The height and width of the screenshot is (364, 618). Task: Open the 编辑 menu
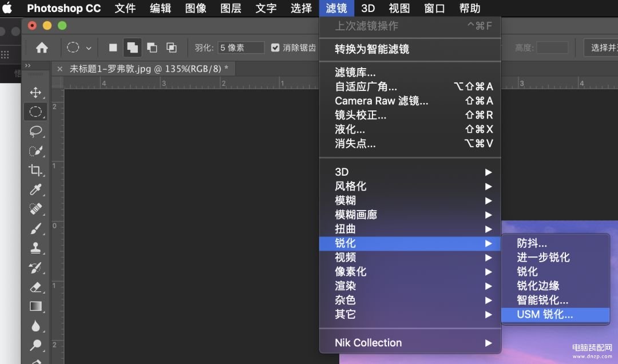click(x=160, y=8)
